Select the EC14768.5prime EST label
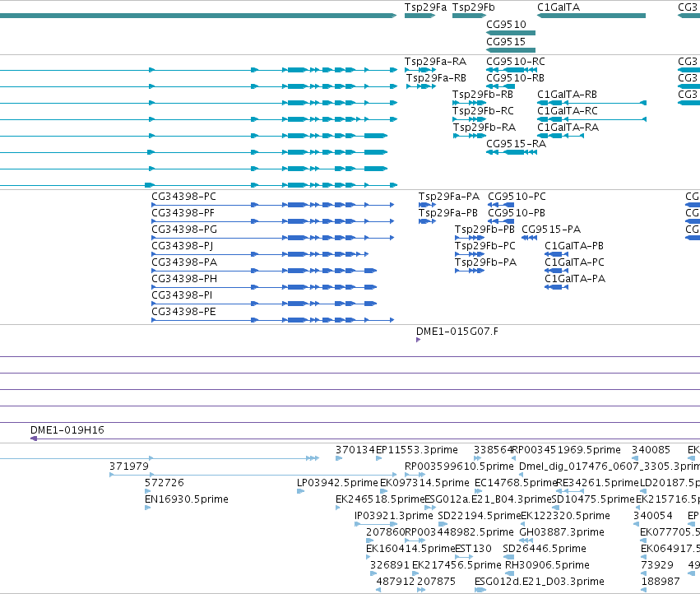 coord(515,483)
